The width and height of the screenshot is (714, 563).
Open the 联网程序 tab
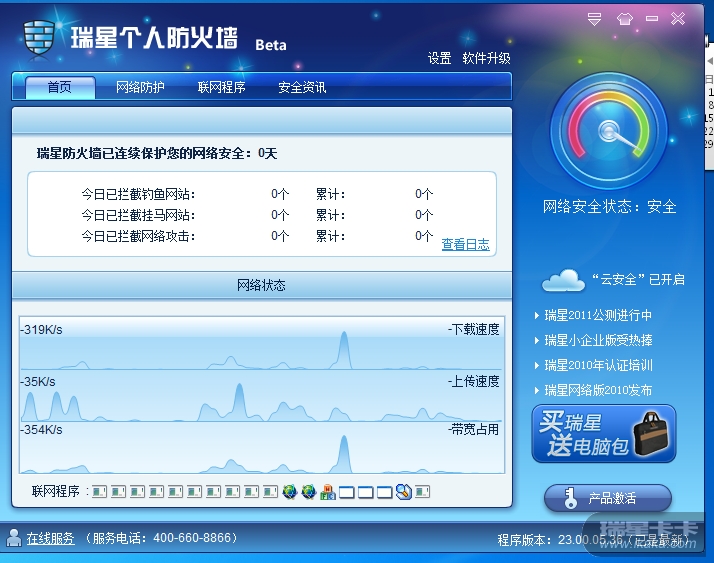pyautogui.click(x=222, y=87)
